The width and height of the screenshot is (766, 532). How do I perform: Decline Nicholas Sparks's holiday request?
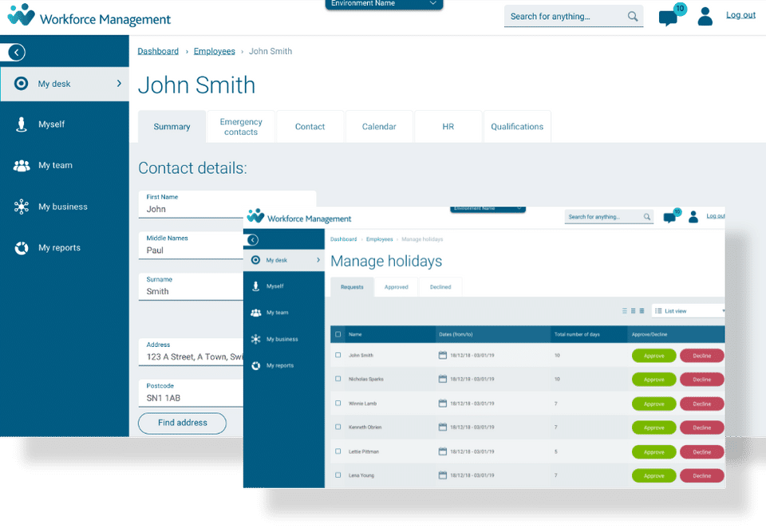(x=701, y=380)
